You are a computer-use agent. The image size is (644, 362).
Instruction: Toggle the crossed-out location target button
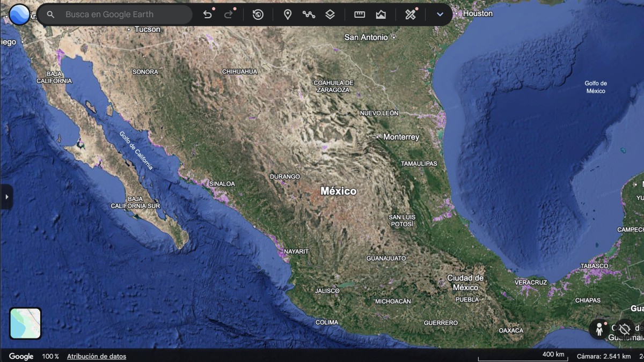624,329
